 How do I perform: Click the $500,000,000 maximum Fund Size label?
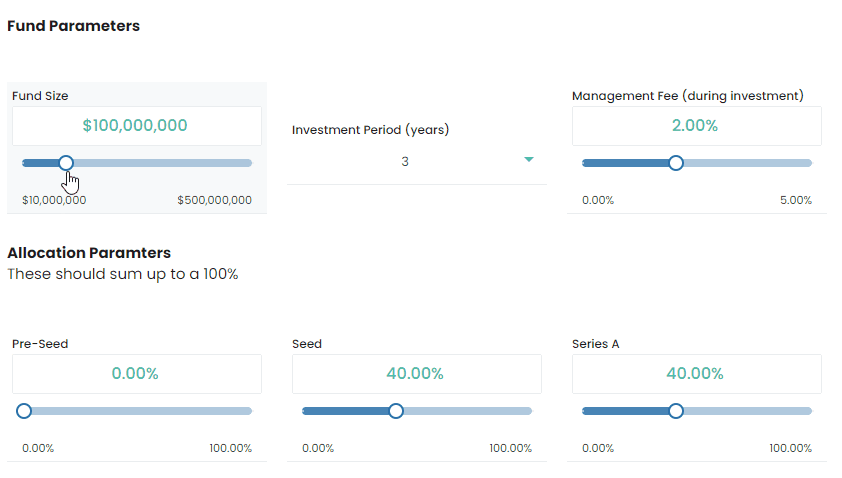[x=214, y=200]
